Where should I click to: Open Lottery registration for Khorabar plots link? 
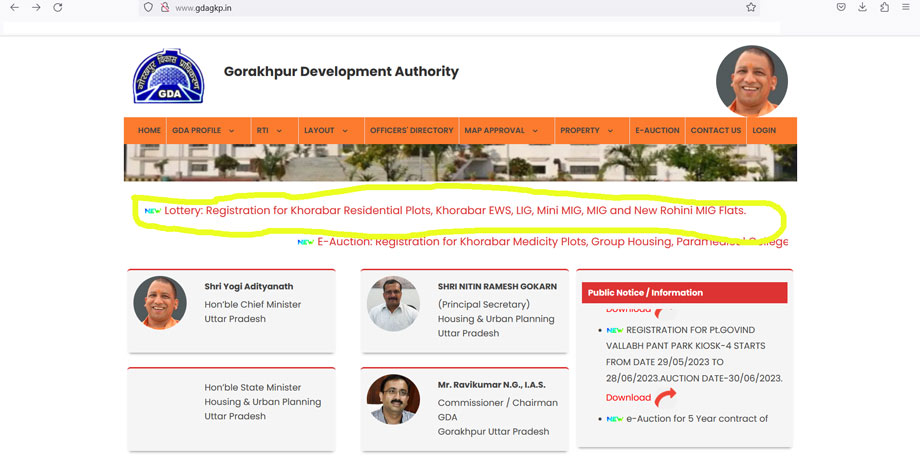pos(455,211)
